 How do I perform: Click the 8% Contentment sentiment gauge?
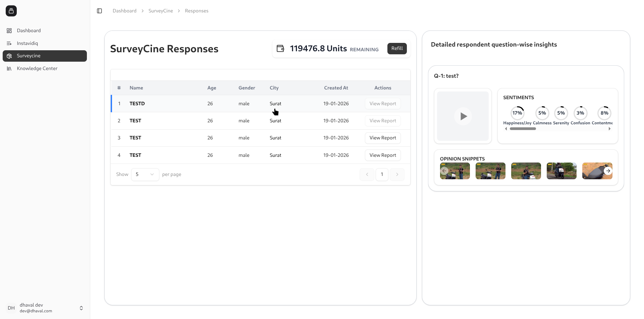[604, 113]
